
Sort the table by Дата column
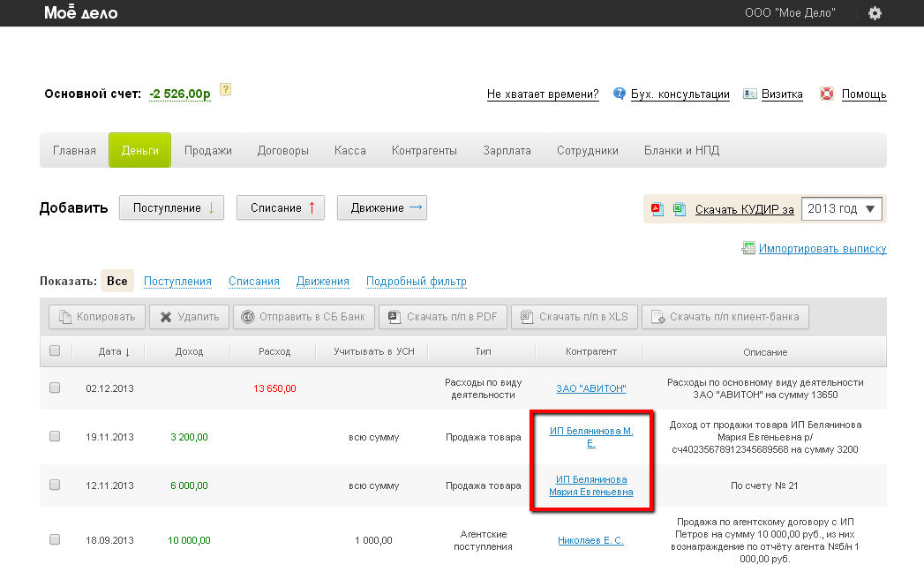click(x=114, y=351)
